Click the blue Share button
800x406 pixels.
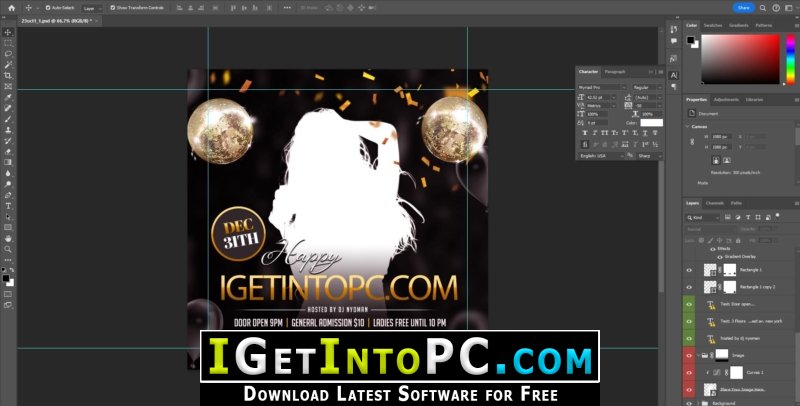[x=743, y=8]
